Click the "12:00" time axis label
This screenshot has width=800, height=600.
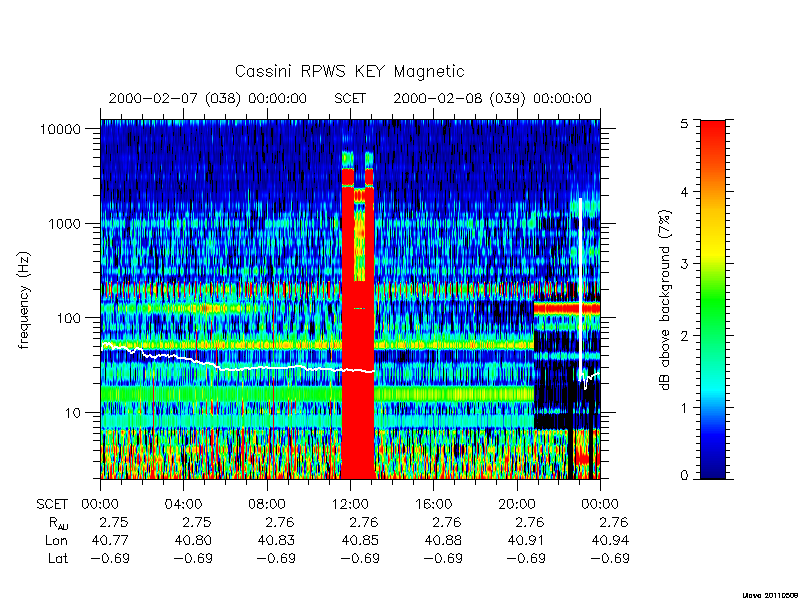coord(350,504)
